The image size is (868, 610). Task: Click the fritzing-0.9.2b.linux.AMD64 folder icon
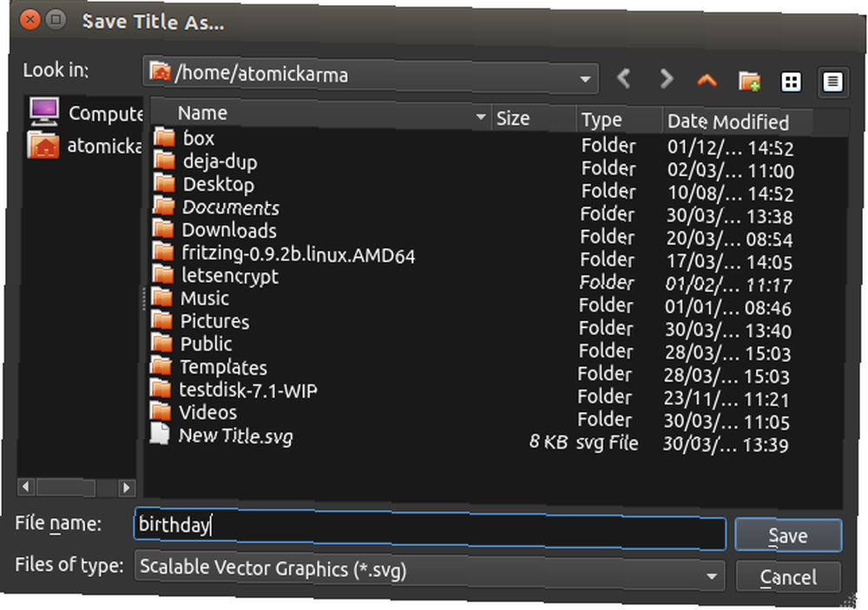pyautogui.click(x=163, y=252)
